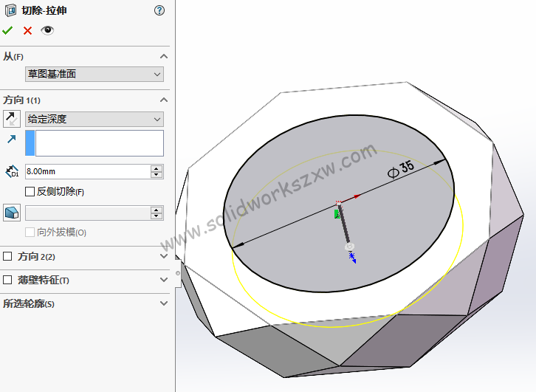Collapse the 从(F) section
The width and height of the screenshot is (536, 392).
tap(164, 56)
